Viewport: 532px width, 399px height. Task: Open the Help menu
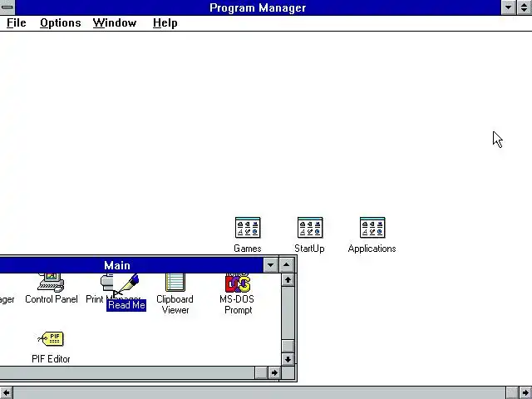165,23
